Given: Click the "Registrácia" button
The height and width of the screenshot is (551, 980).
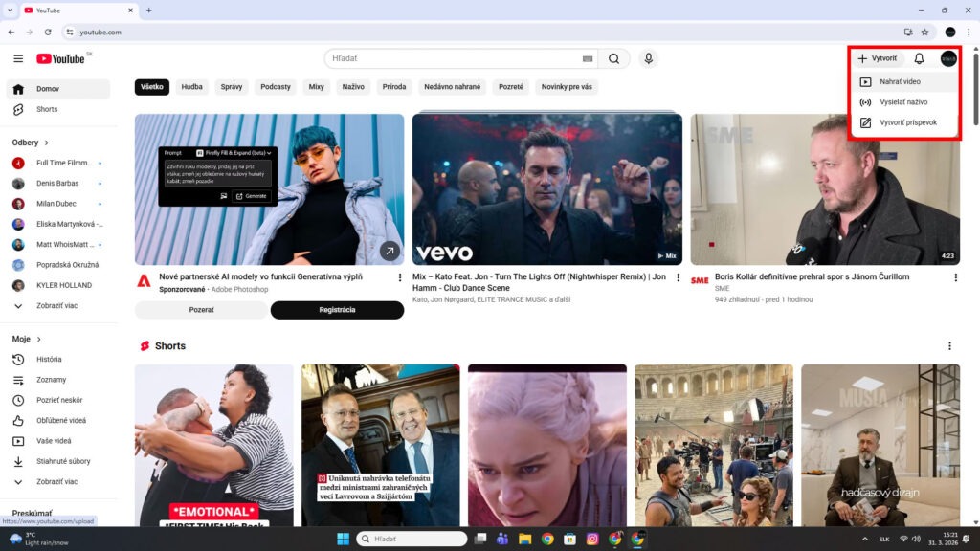Looking at the screenshot, I should pyautogui.click(x=338, y=310).
